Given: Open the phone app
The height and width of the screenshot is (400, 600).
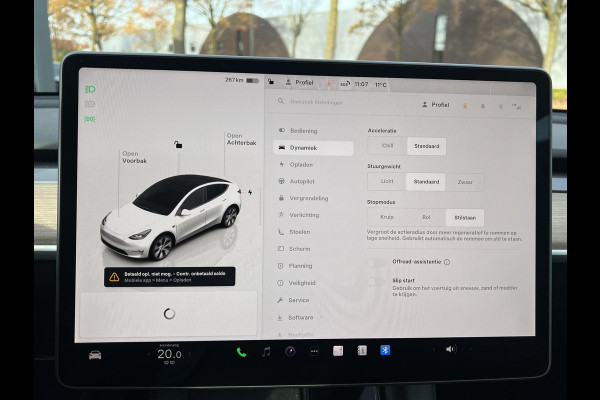Looking at the screenshot, I should [241, 352].
